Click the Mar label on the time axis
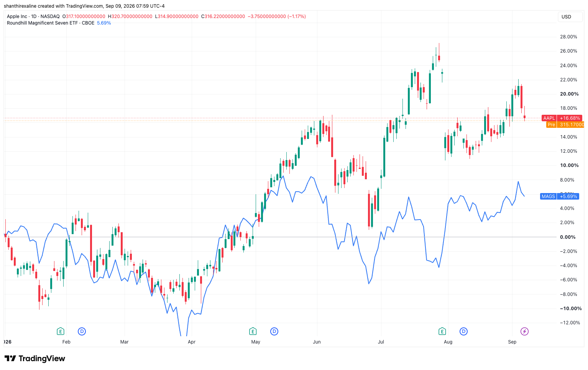This screenshot has width=588, height=370. 124,342
